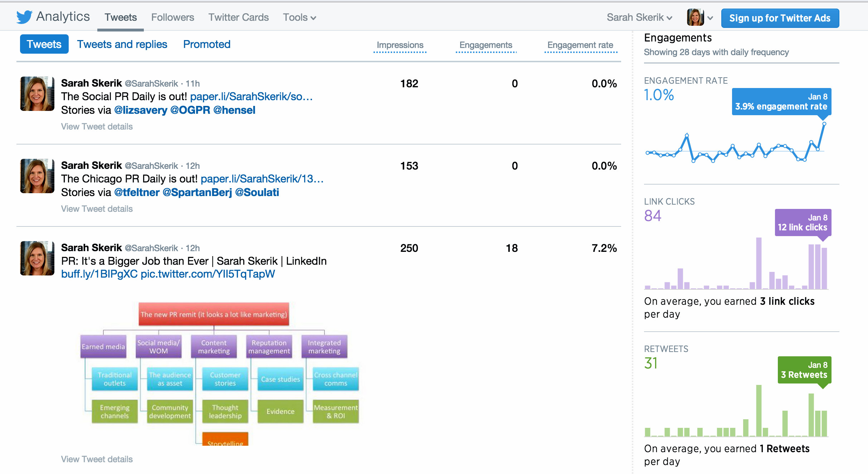Click Sign up for Twitter Ads
This screenshot has width=868, height=474.
tap(780, 18)
